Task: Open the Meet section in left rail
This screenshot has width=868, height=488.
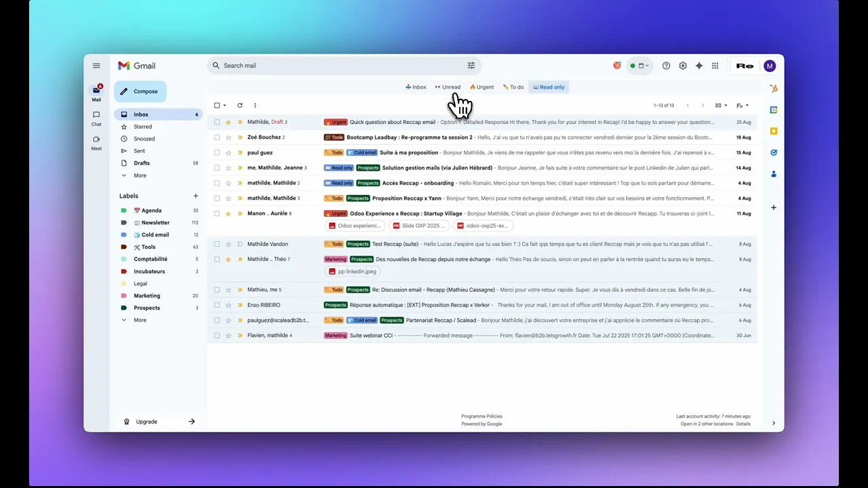Action: 96,143
